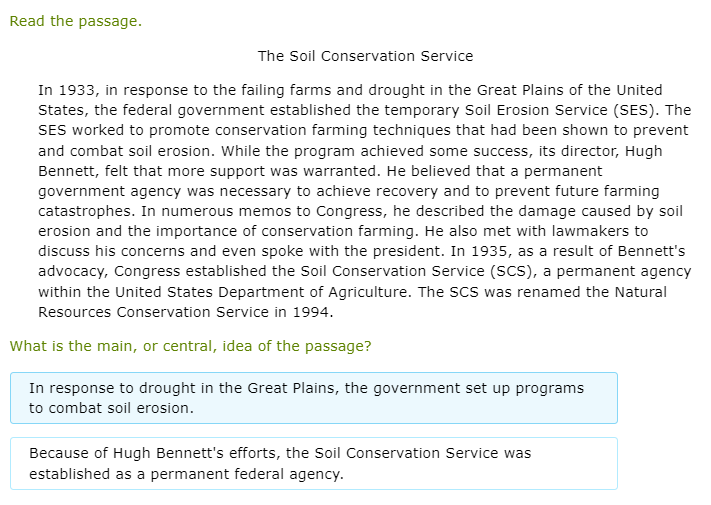Click the passage title The Soil Conservation Service
The image size is (711, 505).
point(365,56)
